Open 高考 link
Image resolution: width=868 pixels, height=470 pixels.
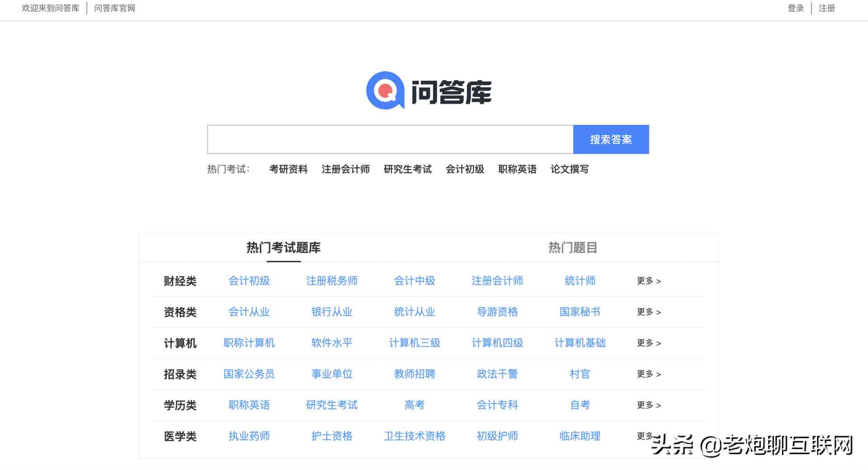[415, 405]
